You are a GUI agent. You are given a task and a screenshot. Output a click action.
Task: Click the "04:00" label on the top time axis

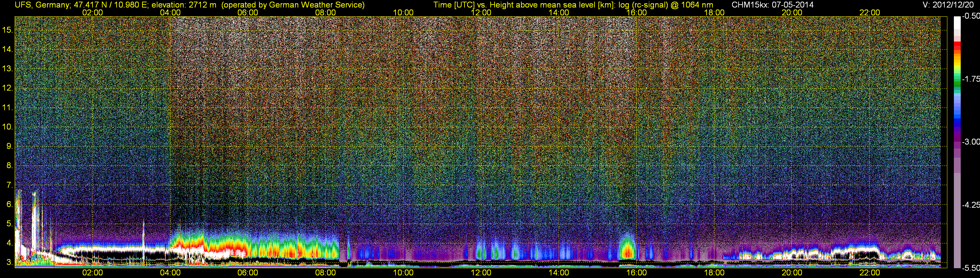(x=170, y=12)
